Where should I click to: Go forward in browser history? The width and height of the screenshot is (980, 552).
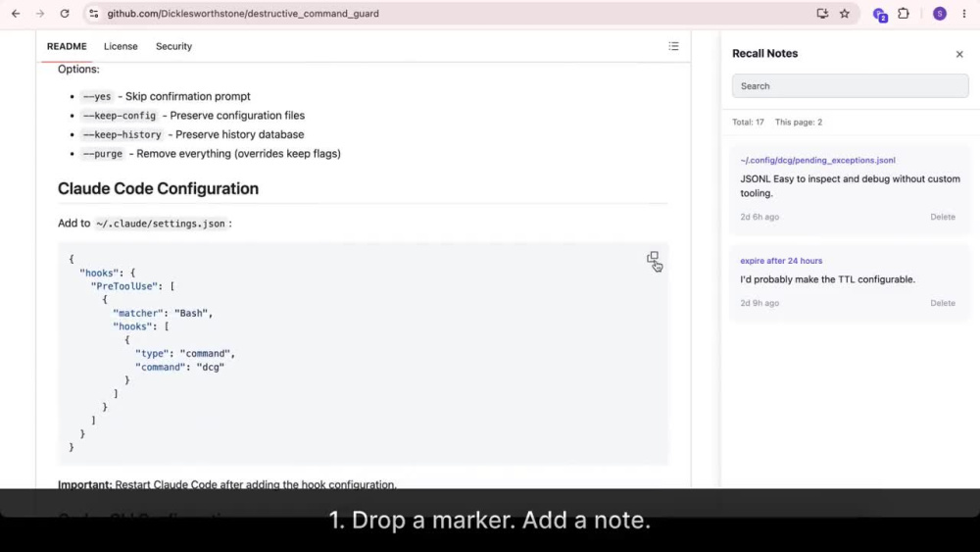tap(40, 13)
